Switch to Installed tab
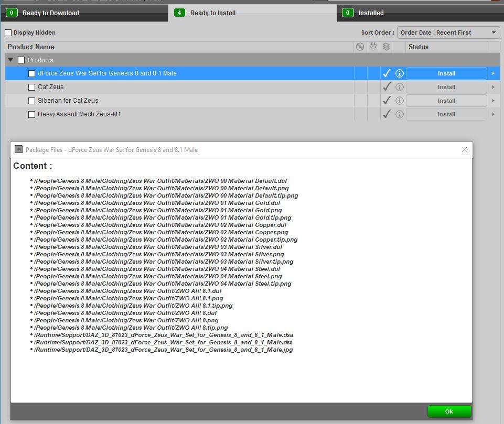504x424 pixels. click(421, 13)
